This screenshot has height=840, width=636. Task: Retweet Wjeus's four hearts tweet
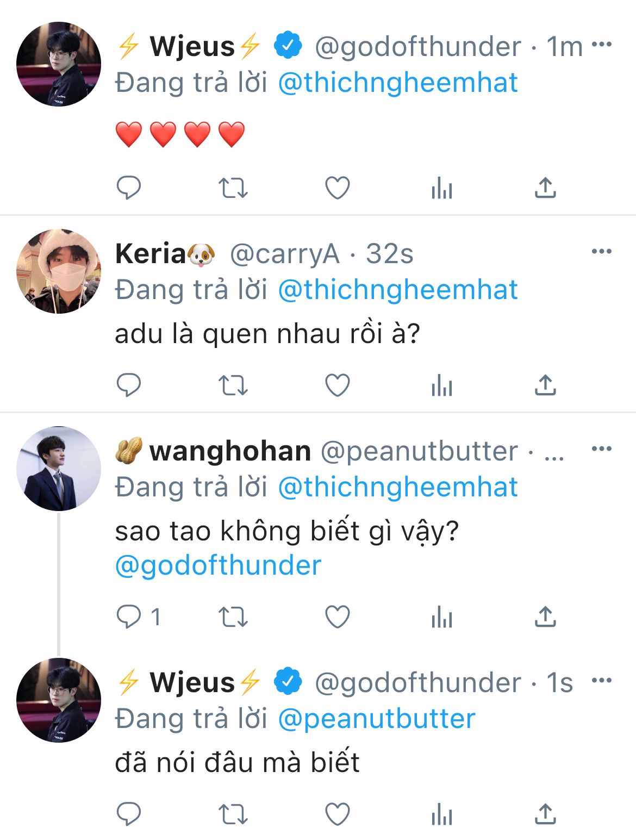pos(233,188)
